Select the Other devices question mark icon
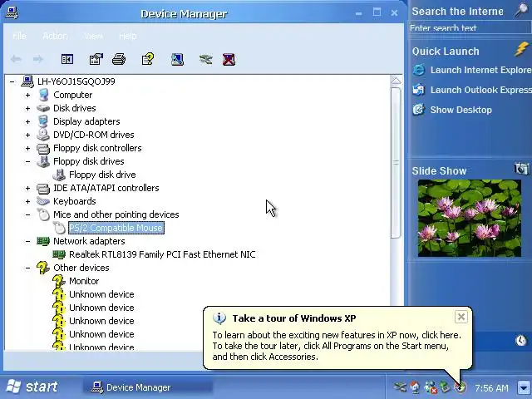 click(x=43, y=268)
